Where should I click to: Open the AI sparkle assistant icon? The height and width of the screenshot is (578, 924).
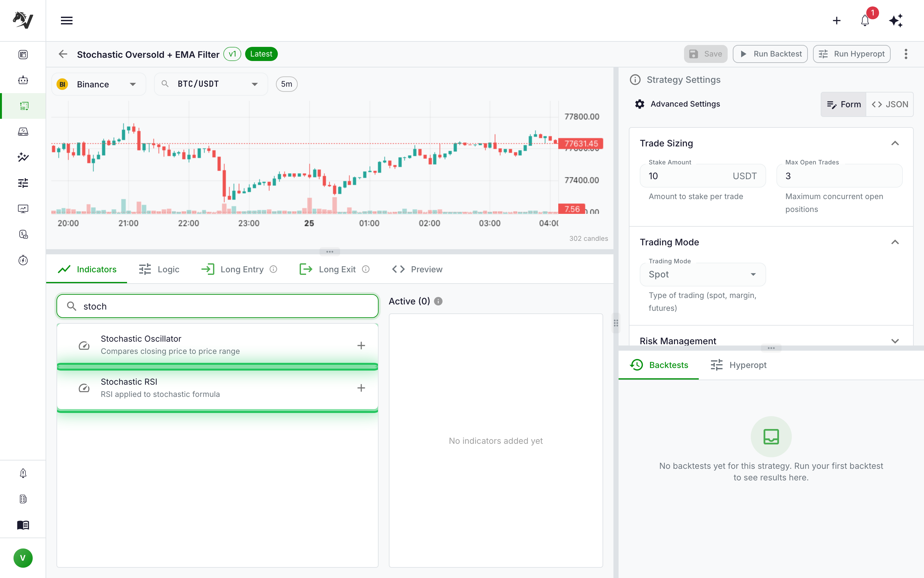click(x=896, y=21)
